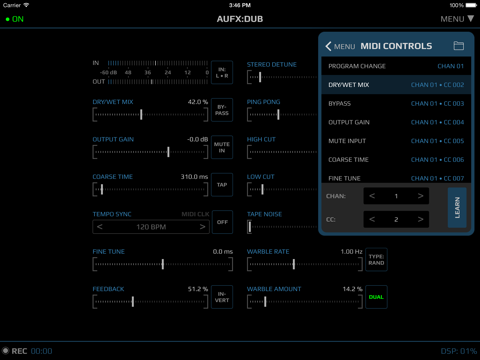Click the 42.0 % dry/wet value
The image size is (480, 360).
(198, 102)
